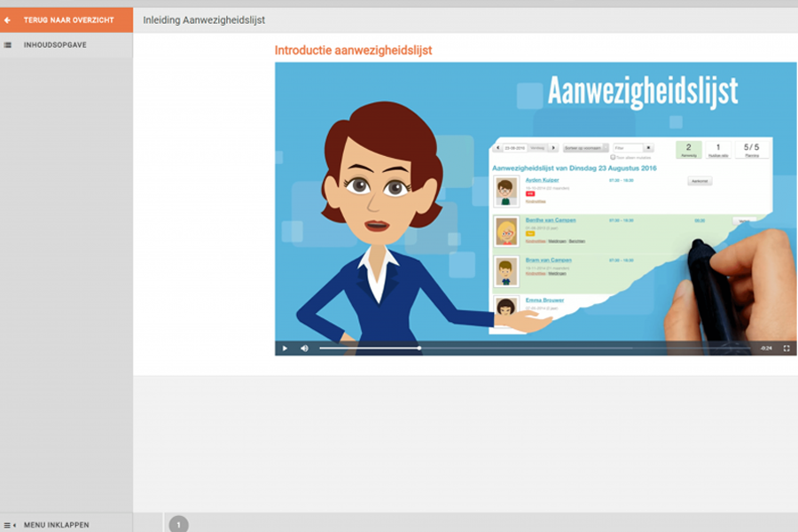Open the 'Sorteer op voornaam' dropdown
The image size is (798, 532).
point(586,148)
